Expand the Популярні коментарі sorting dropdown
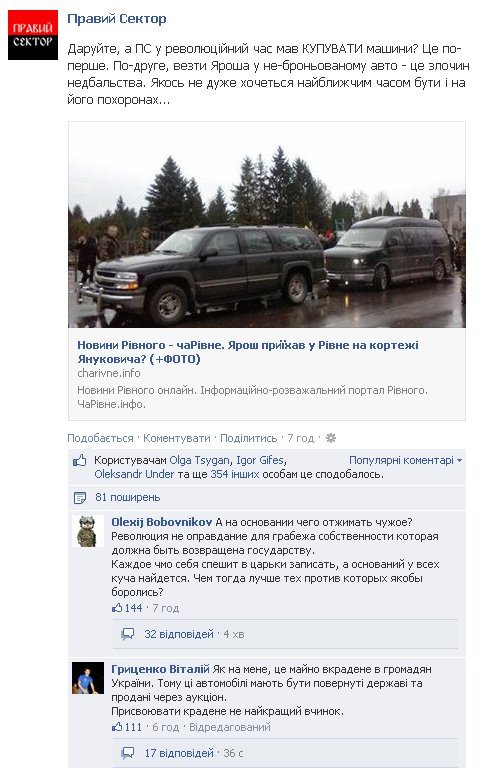The image size is (498, 768). [405, 460]
